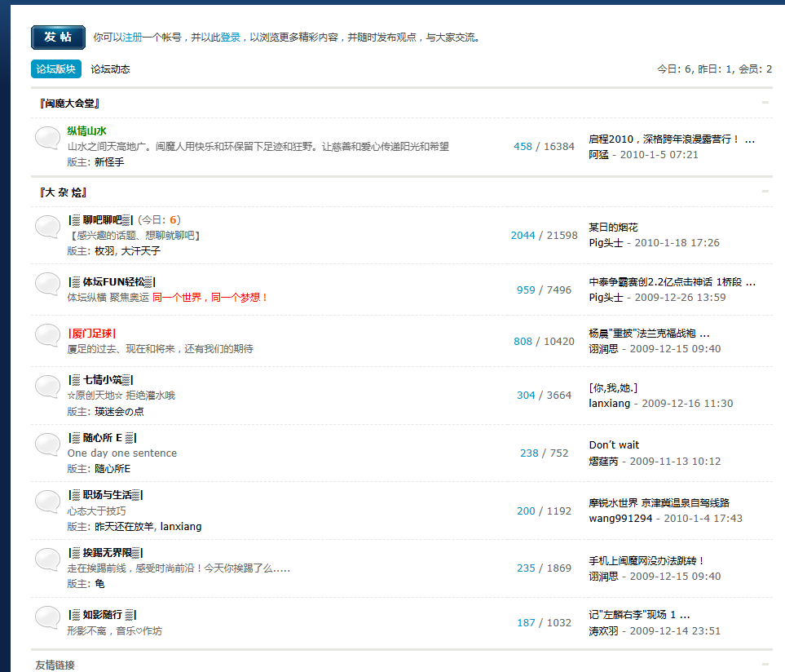Click topic count 187 for 如影随行
Image resolution: width=785 pixels, height=672 pixels.
[x=526, y=623]
